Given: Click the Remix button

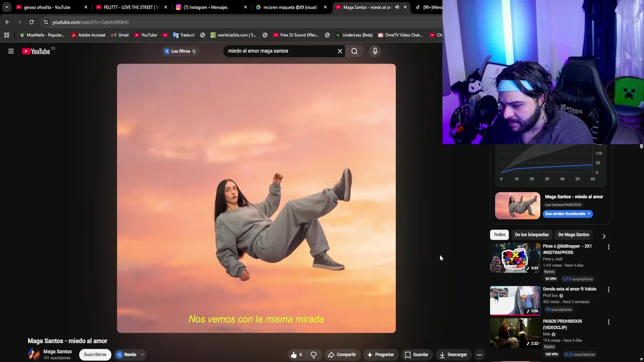Looking at the screenshot, I should pos(126,354).
